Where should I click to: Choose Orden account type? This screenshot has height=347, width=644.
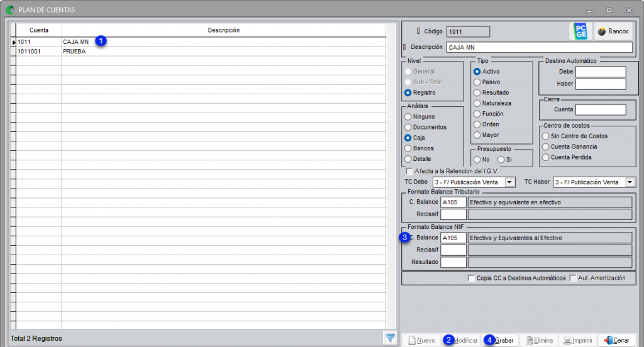pyautogui.click(x=477, y=124)
